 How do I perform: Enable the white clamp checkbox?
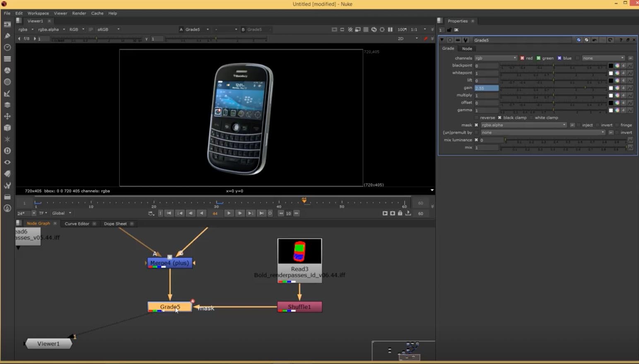[531, 118]
